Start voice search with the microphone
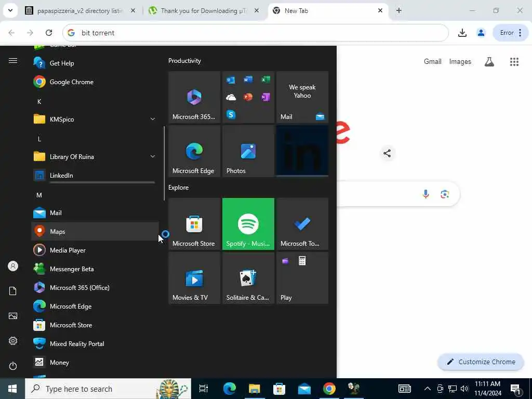532x399 pixels. click(426, 194)
